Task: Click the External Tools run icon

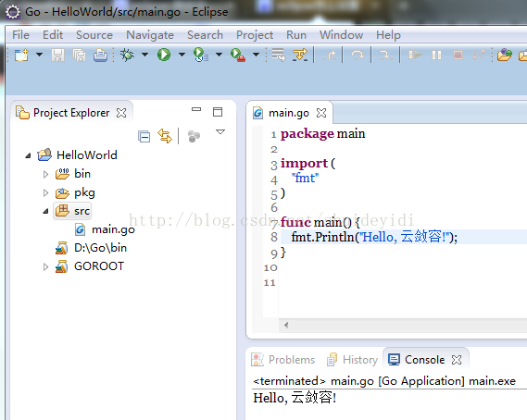Action: pos(238,55)
